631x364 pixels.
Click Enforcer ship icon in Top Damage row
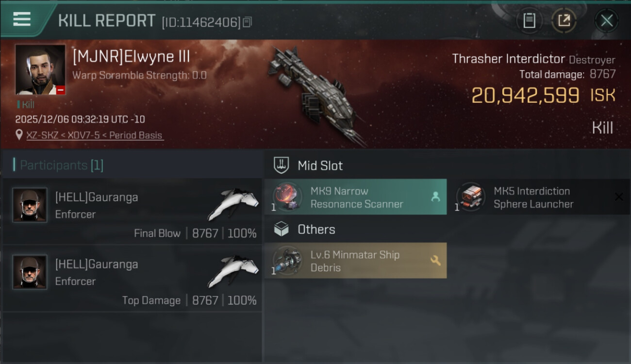[x=233, y=270]
